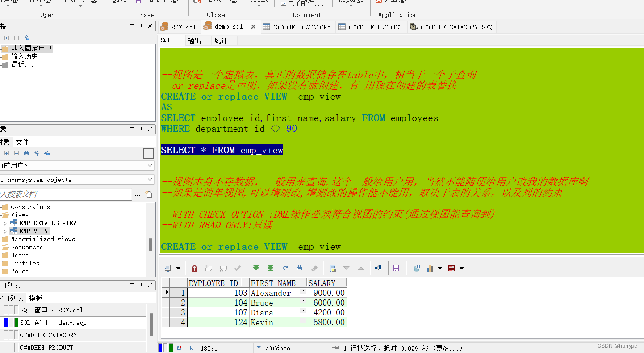Expand the EMP_VIEW tree node

tap(5, 231)
